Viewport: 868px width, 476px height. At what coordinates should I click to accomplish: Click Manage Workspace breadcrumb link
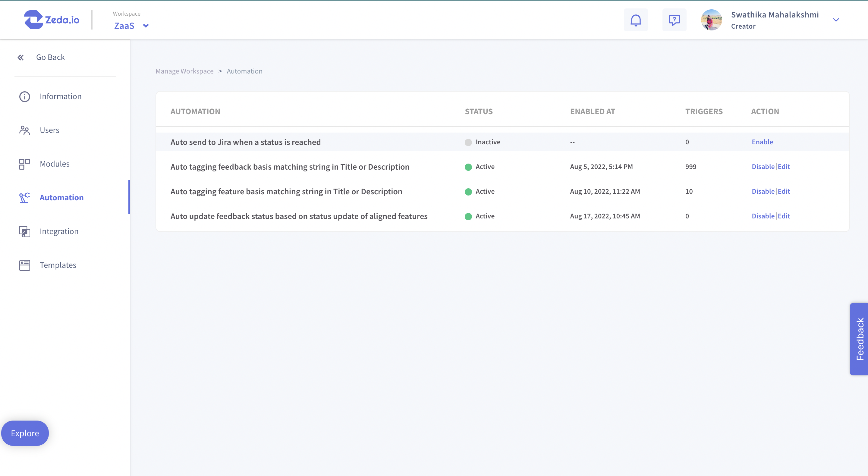click(x=184, y=71)
